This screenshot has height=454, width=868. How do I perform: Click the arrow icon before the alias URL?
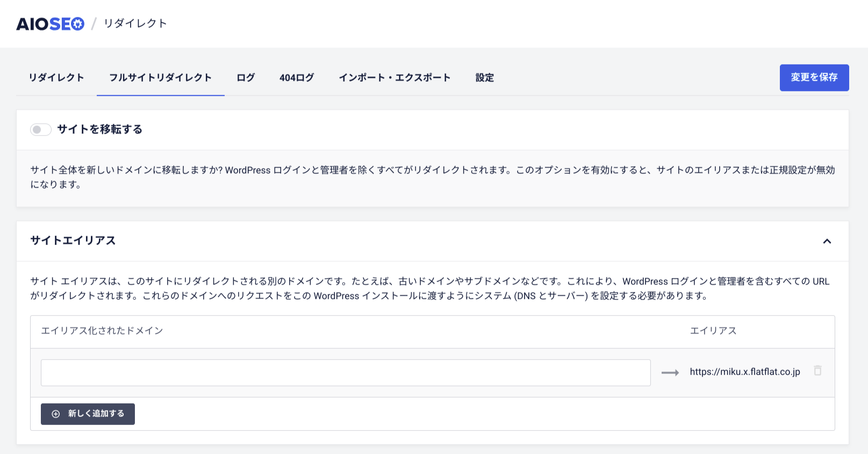pos(670,372)
